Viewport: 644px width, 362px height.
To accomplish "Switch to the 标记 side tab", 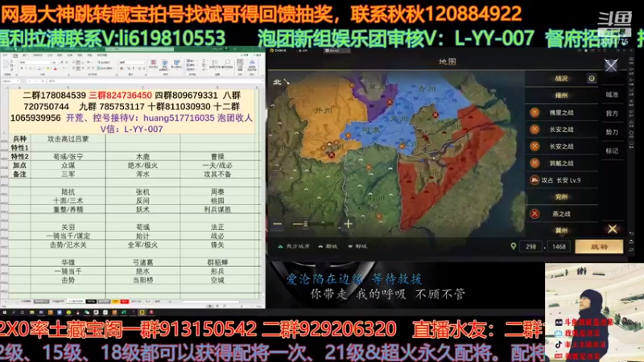I will 612,151.
